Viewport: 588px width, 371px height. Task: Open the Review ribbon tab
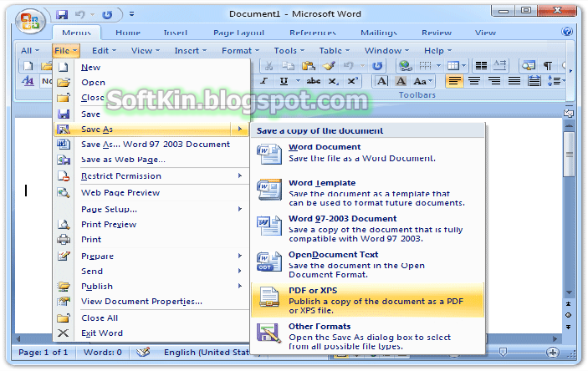(x=437, y=33)
